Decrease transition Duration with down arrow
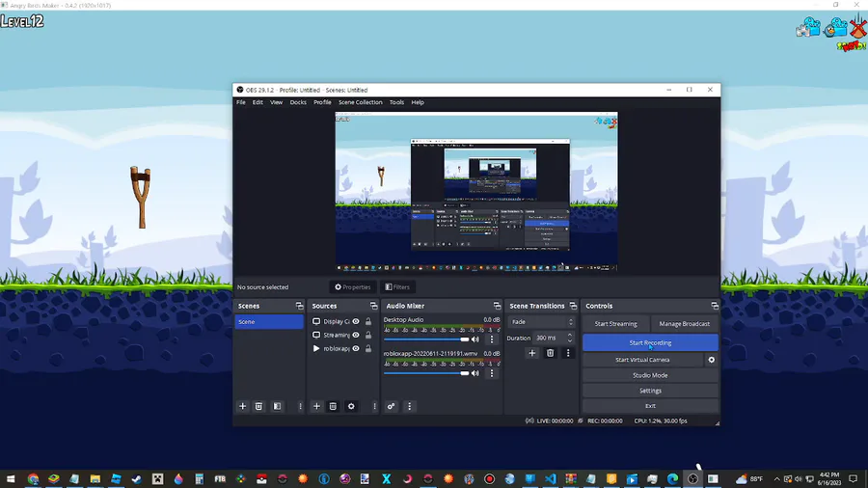The image size is (868, 488). [570, 340]
